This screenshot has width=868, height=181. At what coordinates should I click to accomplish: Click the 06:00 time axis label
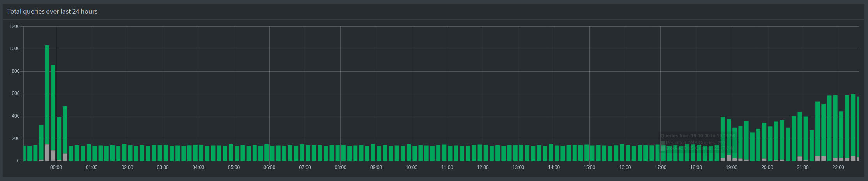tap(269, 167)
